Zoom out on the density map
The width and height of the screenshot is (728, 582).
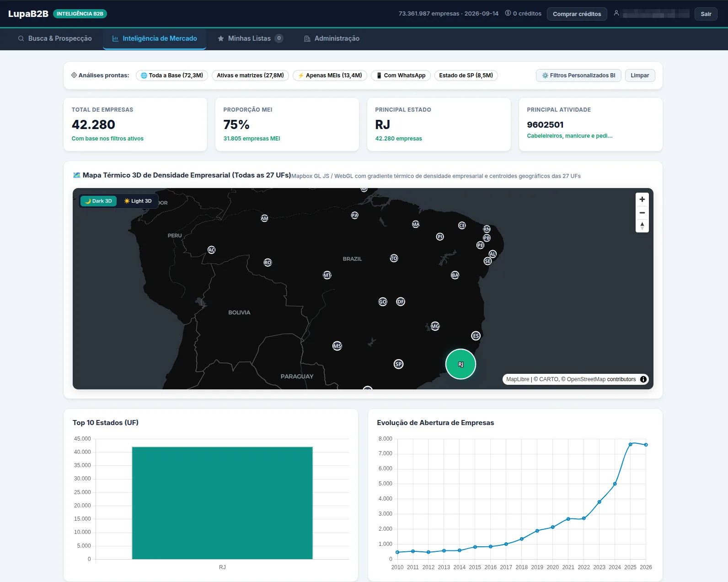642,213
